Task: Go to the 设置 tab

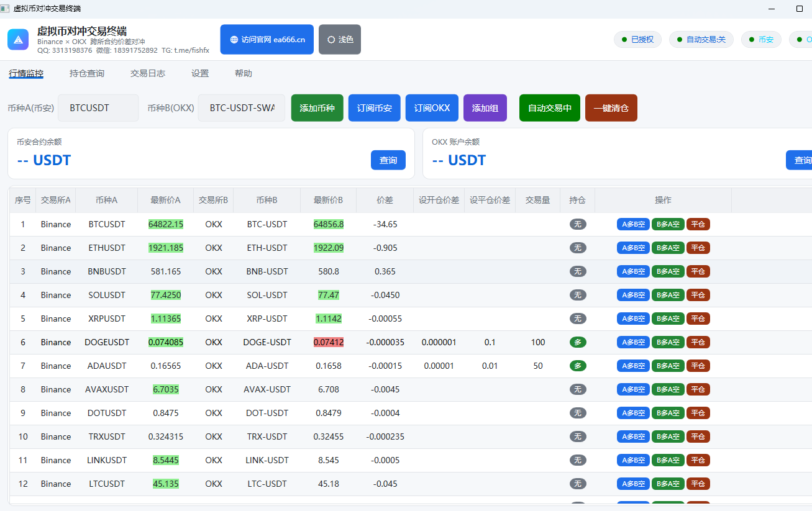Action: 200,73
